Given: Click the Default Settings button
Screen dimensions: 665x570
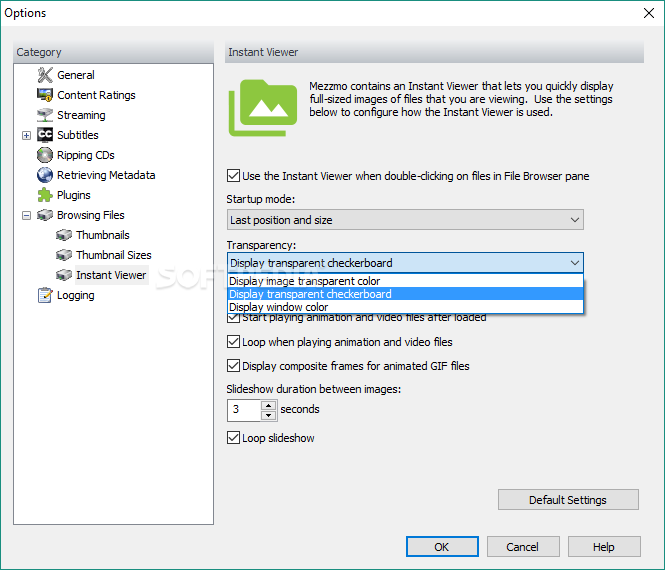Looking at the screenshot, I should point(568,500).
